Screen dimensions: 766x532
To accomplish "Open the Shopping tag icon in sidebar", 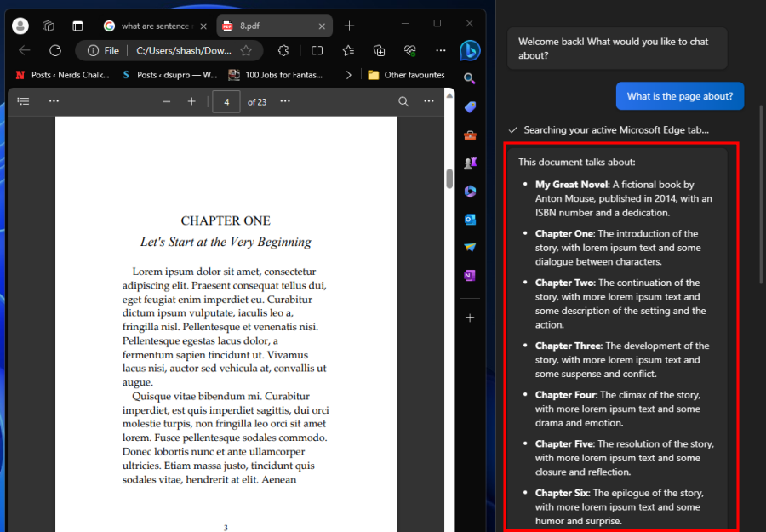I will [x=470, y=106].
